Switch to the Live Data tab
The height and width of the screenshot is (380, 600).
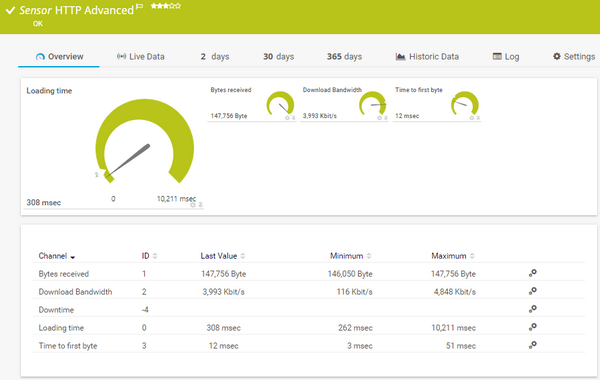(x=141, y=57)
